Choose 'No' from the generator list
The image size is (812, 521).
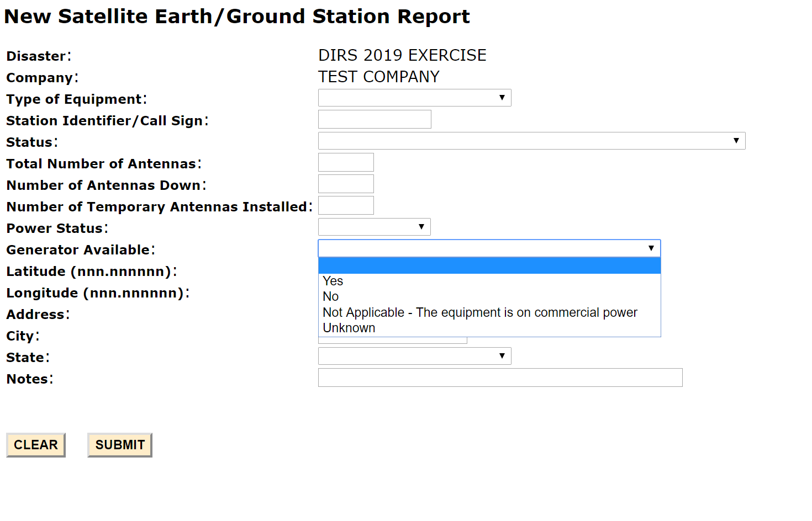[331, 296]
